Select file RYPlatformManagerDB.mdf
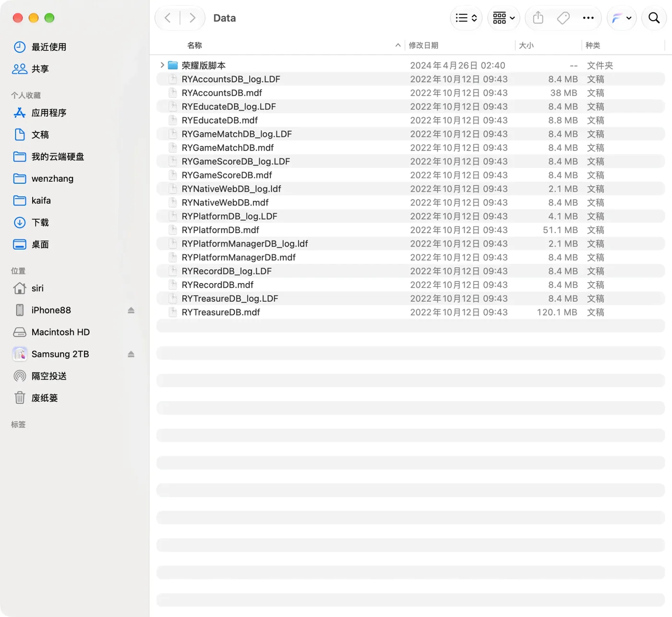This screenshot has width=672, height=617. pos(410,258)
